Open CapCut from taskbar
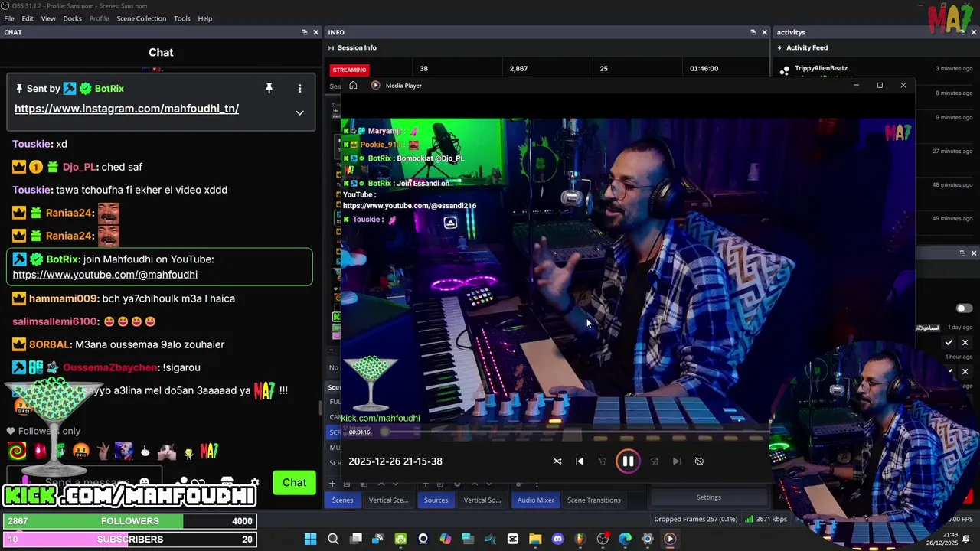980x551 pixels. coord(513,539)
